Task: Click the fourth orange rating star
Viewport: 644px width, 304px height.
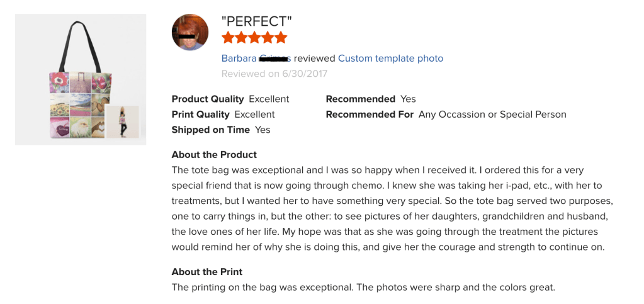Action: [x=268, y=38]
